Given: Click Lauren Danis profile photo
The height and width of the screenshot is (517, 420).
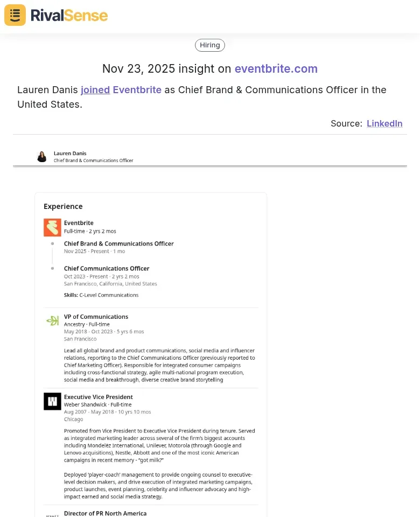Looking at the screenshot, I should 42,156.
